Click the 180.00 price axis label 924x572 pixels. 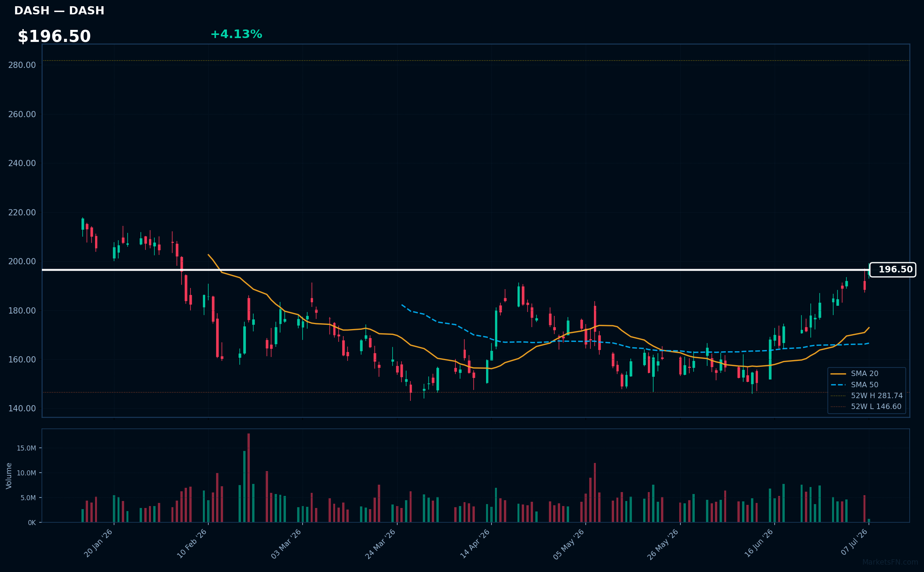point(22,311)
